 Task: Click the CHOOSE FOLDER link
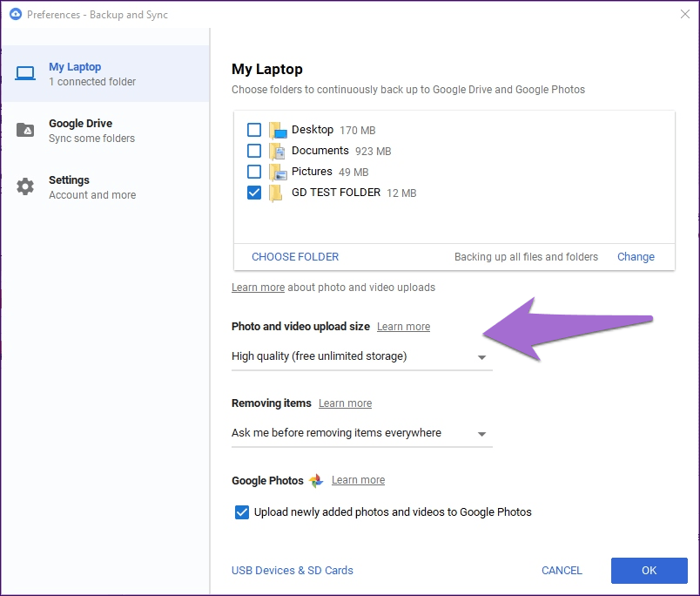coord(295,257)
